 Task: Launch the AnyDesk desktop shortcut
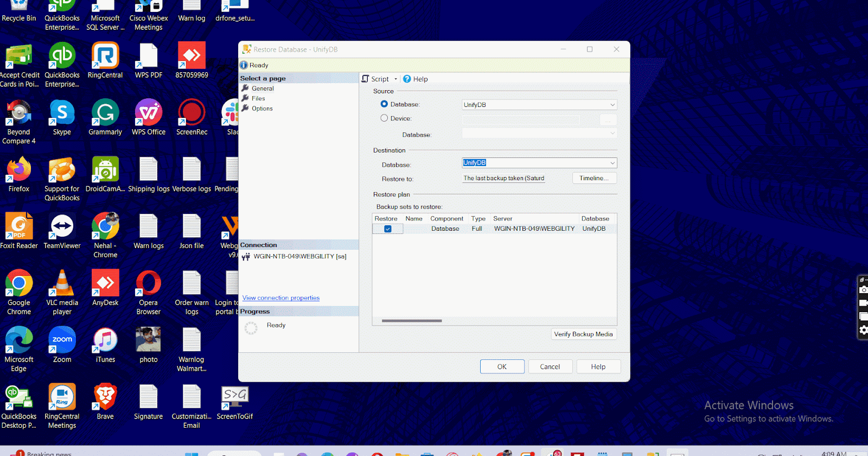tap(105, 289)
